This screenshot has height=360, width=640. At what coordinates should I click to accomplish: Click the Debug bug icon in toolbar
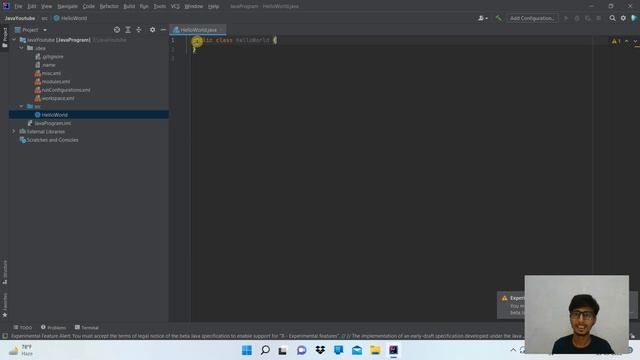[577, 18]
